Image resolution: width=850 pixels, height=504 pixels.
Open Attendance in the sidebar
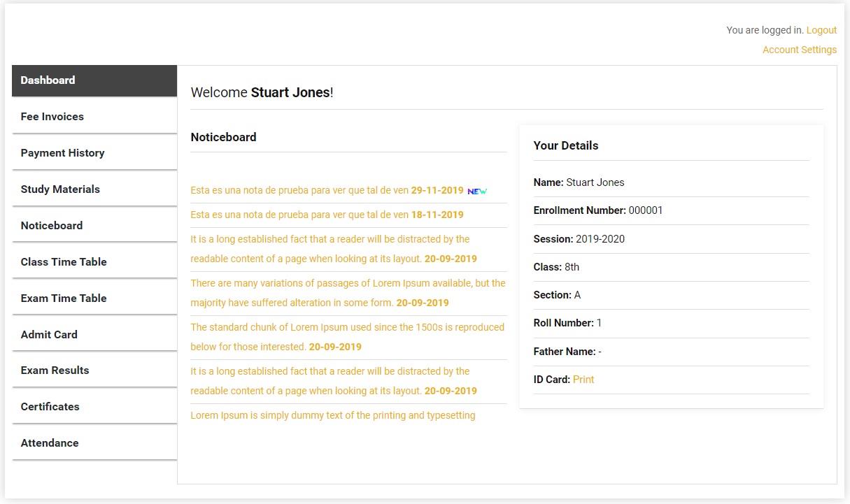(x=94, y=443)
